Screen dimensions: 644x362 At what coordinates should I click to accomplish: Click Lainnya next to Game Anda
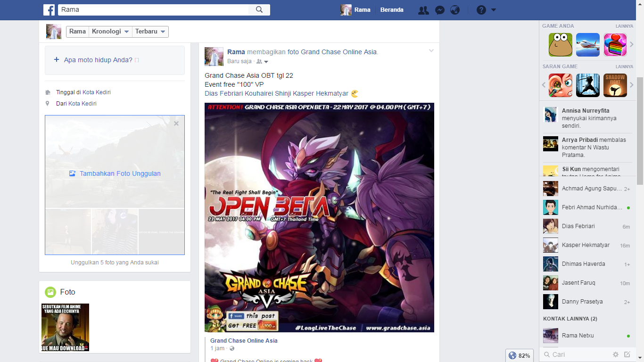click(624, 26)
